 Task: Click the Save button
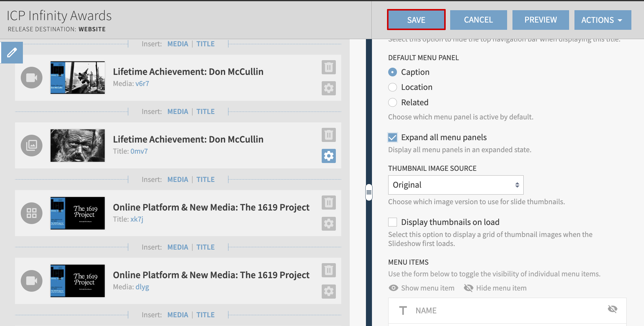point(416,20)
